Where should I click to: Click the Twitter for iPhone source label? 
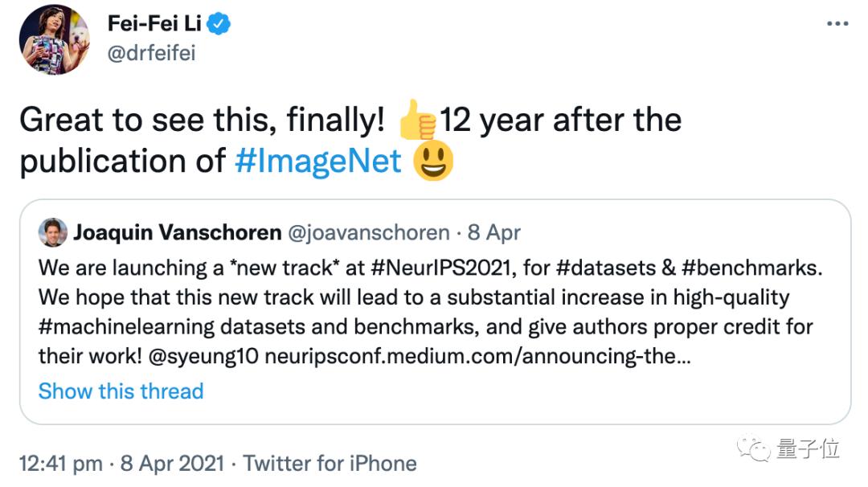330,464
